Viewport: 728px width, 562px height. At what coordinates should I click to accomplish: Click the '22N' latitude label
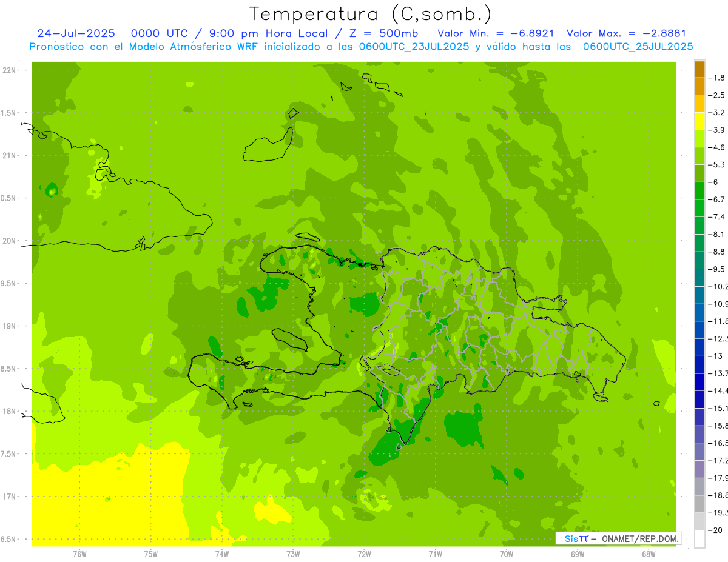(x=8, y=70)
